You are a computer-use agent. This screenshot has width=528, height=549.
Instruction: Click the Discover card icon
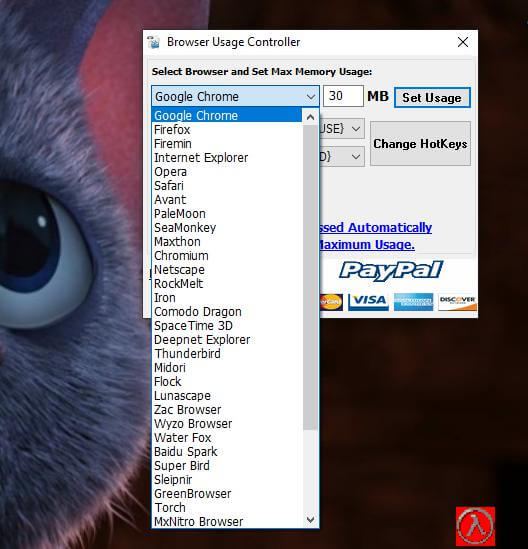[x=457, y=302]
